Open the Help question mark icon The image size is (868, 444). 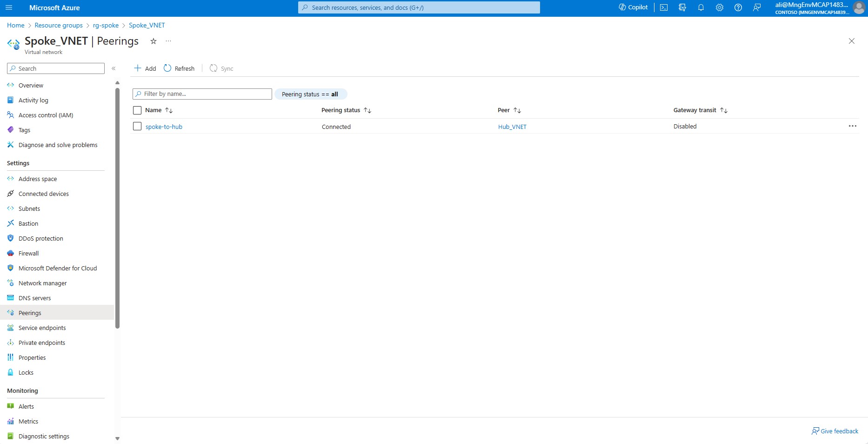tap(738, 7)
